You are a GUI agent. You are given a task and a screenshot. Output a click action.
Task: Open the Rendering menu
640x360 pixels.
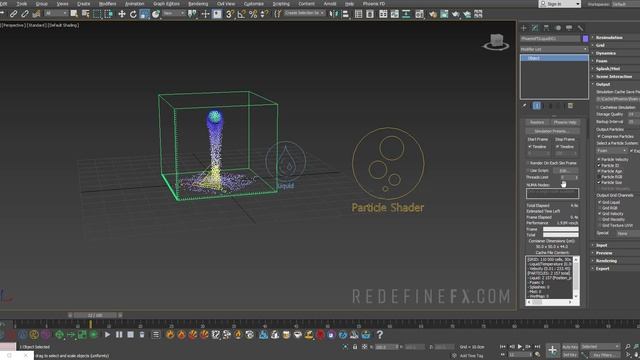pos(198,4)
